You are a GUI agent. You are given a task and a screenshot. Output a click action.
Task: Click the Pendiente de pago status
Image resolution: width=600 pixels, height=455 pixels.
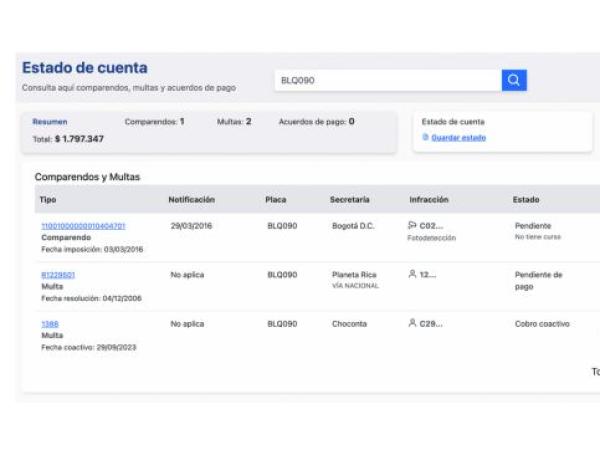tap(538, 281)
